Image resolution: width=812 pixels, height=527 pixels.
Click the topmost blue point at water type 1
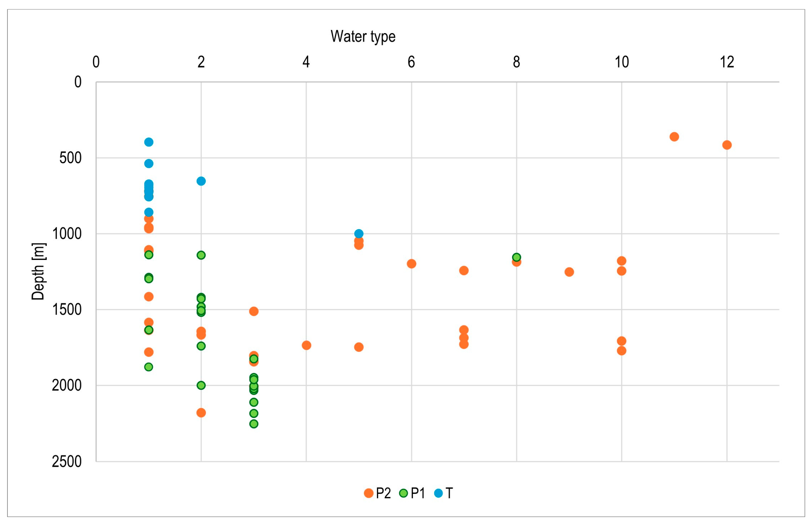[149, 142]
